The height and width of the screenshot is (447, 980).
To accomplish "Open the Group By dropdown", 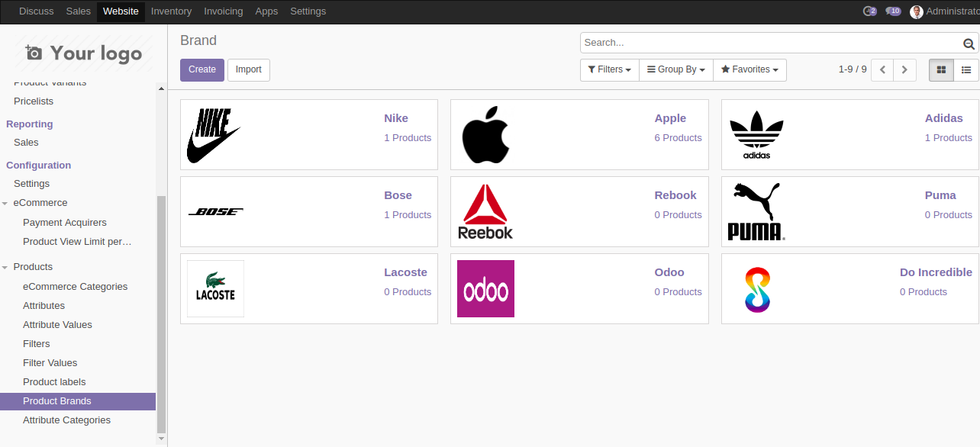I will [676, 69].
